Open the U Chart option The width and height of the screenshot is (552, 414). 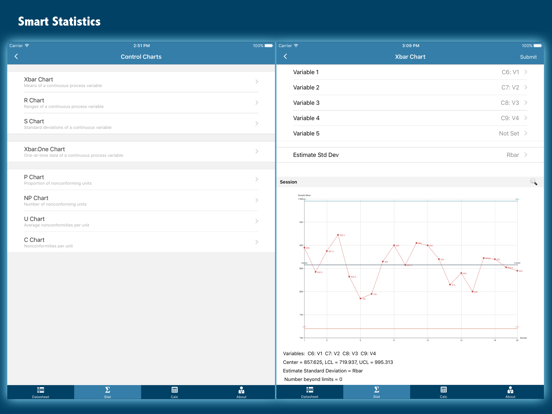(x=141, y=221)
